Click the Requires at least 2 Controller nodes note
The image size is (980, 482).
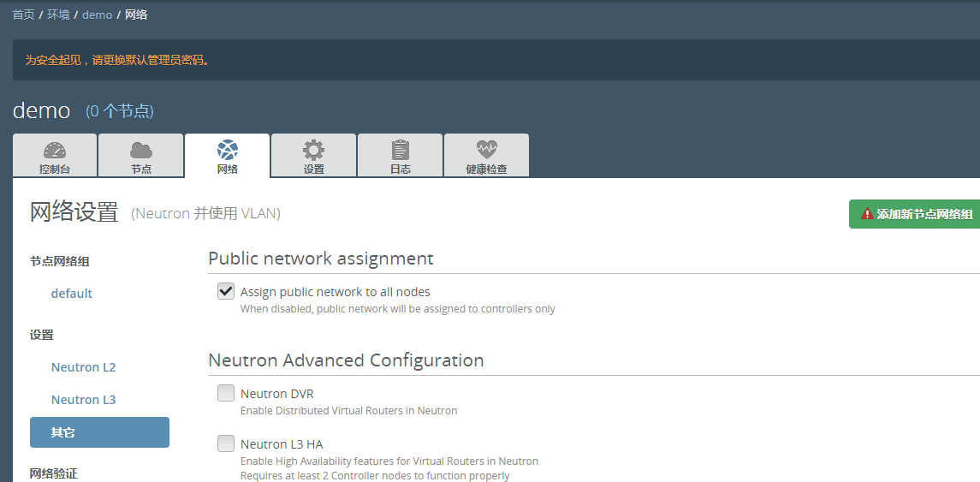point(375,476)
